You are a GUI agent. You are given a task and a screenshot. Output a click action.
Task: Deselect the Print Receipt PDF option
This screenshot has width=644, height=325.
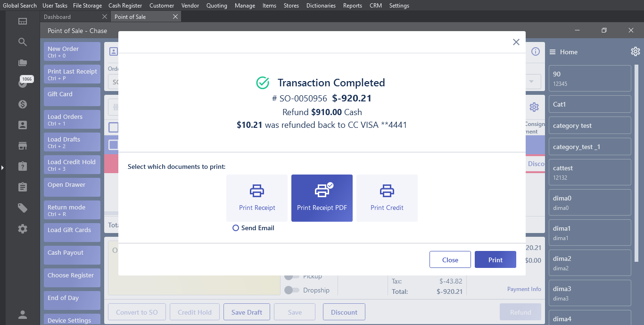322,198
